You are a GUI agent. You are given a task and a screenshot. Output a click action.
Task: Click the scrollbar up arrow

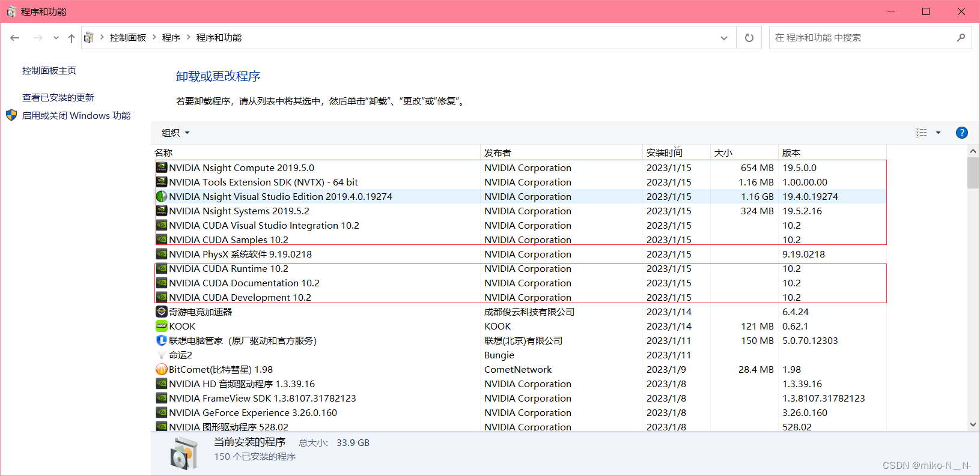point(973,151)
